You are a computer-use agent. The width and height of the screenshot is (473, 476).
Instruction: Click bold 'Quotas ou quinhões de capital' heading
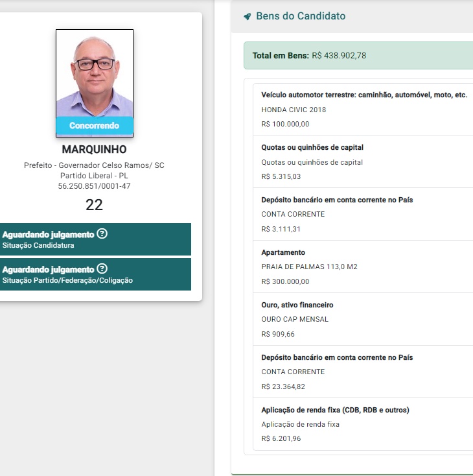[312, 148]
